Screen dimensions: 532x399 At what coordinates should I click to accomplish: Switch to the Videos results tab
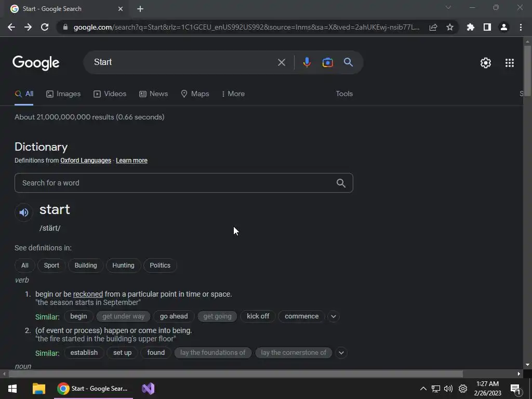(x=110, y=94)
